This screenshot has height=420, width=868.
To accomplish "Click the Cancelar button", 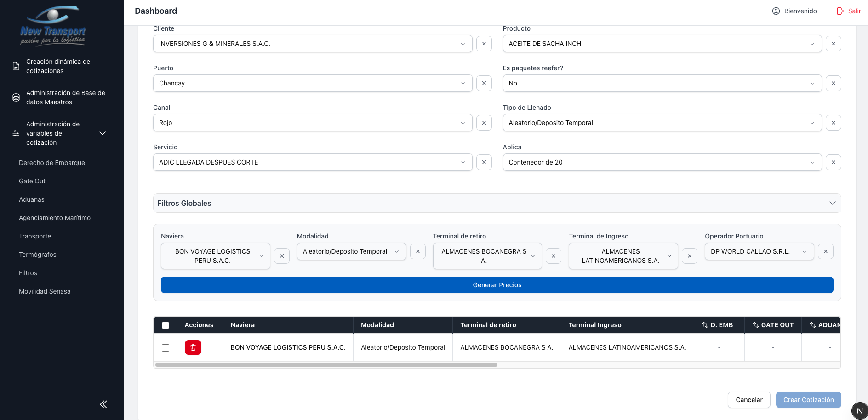I will [x=748, y=400].
